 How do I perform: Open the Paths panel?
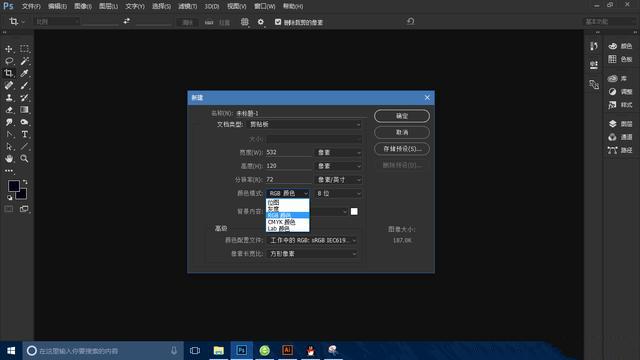(x=620, y=150)
